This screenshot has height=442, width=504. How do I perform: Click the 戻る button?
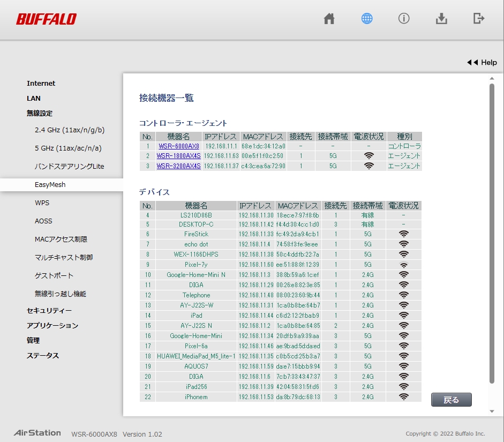click(451, 399)
